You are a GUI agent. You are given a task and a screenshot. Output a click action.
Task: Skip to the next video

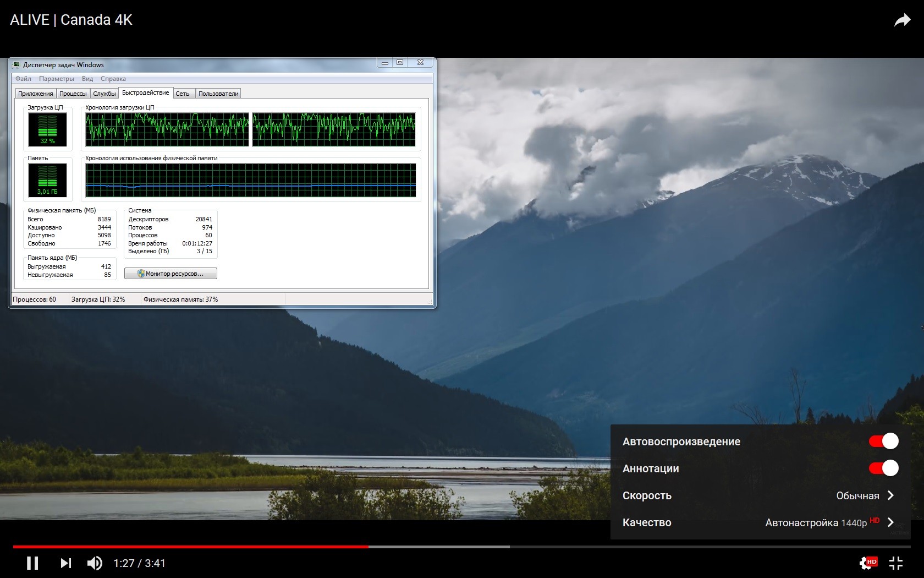coord(65,563)
